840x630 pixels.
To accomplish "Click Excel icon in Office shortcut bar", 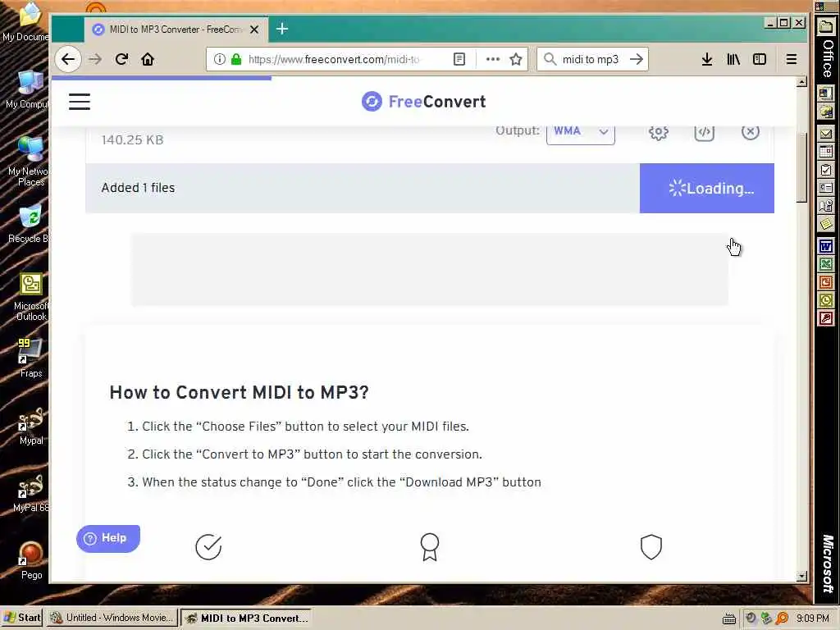I will point(825,264).
